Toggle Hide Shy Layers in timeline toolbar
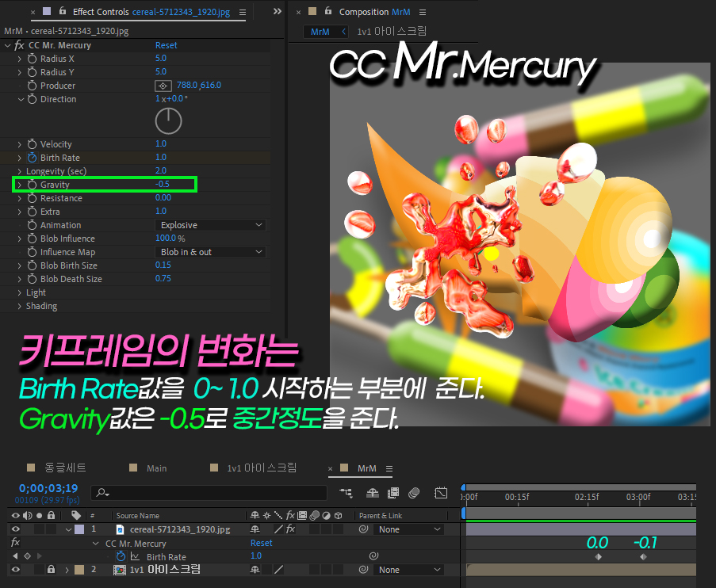 (x=373, y=493)
